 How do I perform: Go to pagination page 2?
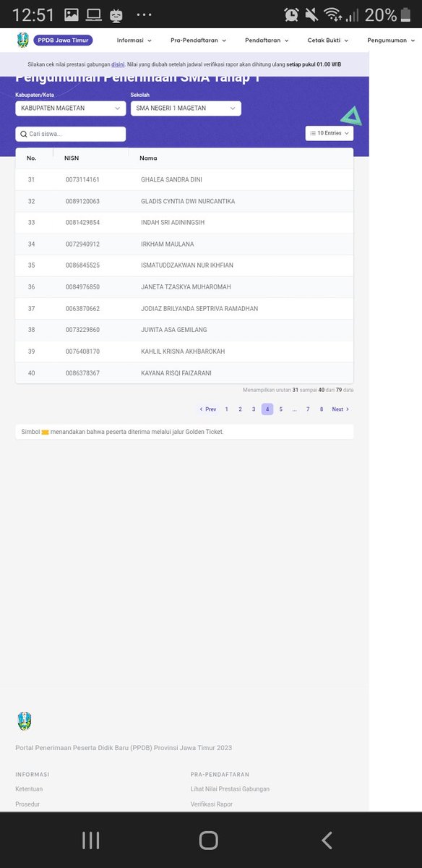[240, 409]
